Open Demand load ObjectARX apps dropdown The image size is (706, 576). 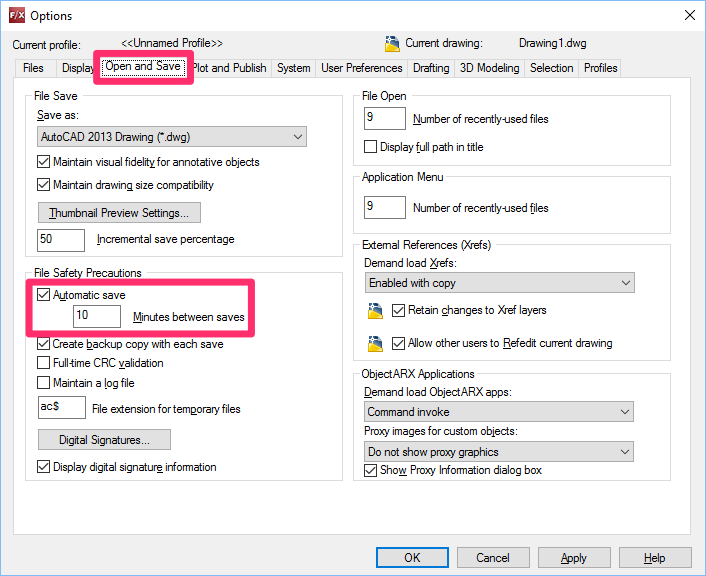(498, 412)
